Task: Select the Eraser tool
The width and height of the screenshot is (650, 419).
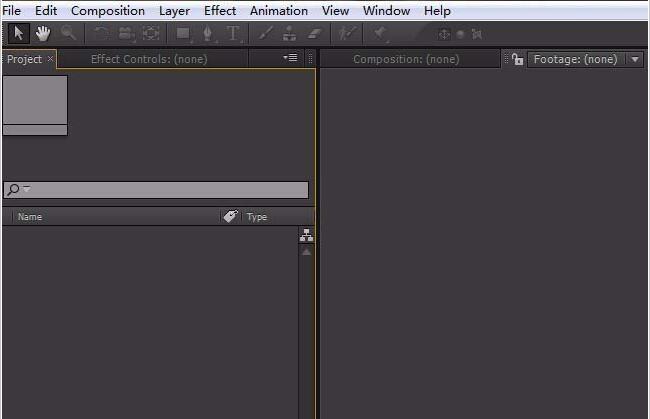Action: pos(315,34)
